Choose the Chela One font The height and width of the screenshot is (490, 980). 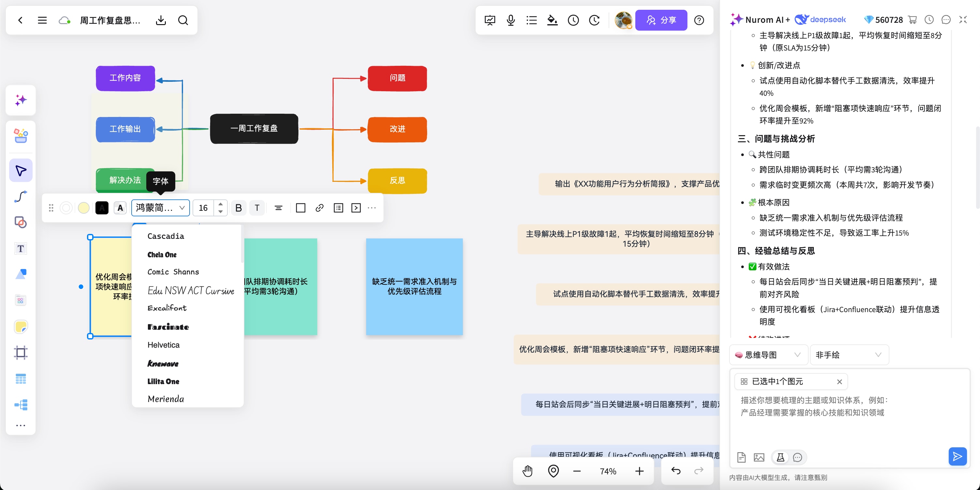click(162, 254)
